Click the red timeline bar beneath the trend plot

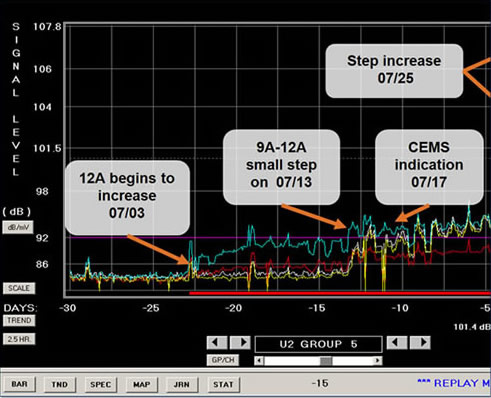(340, 293)
